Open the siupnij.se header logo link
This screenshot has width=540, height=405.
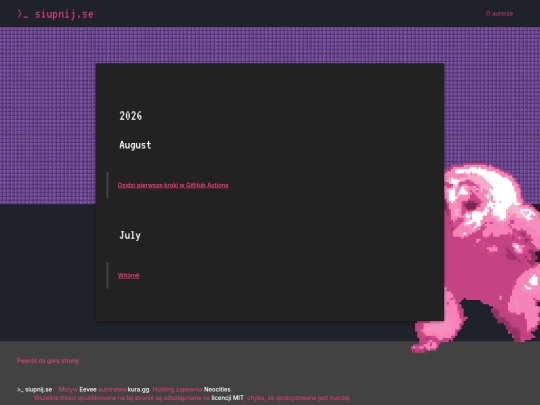point(55,14)
